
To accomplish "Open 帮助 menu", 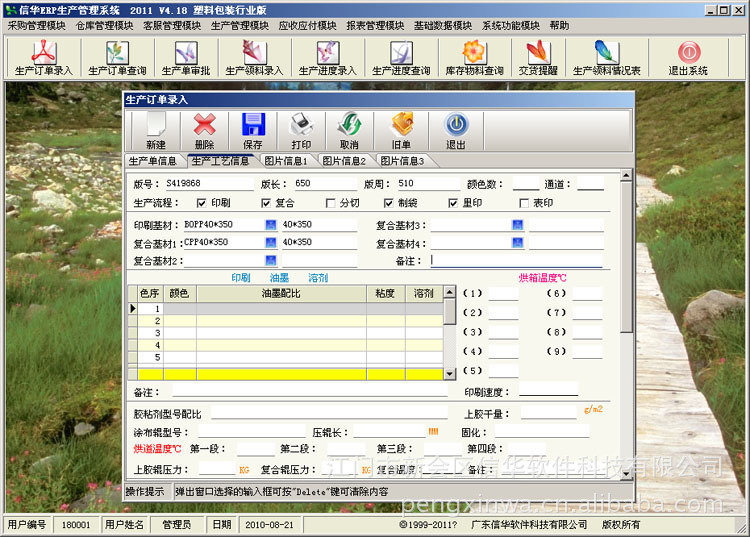I will pos(559,26).
